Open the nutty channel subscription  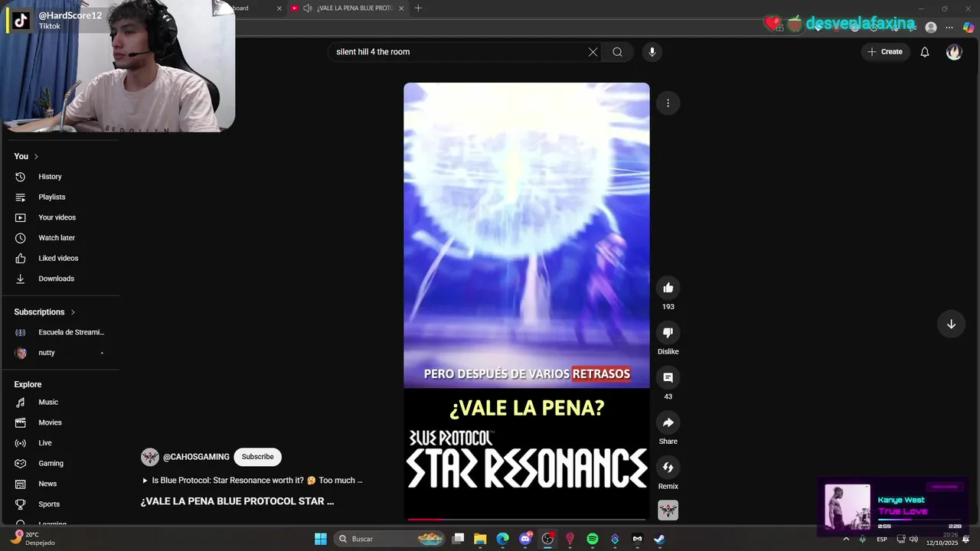pyautogui.click(x=61, y=353)
